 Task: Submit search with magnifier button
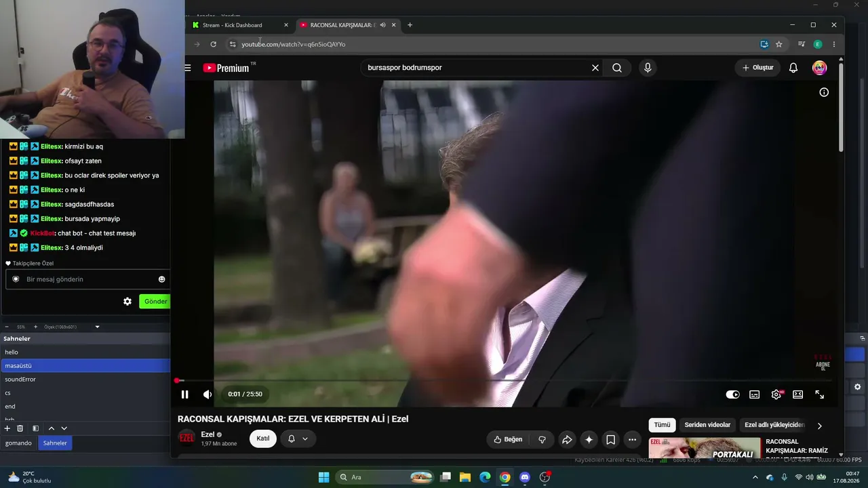click(617, 68)
